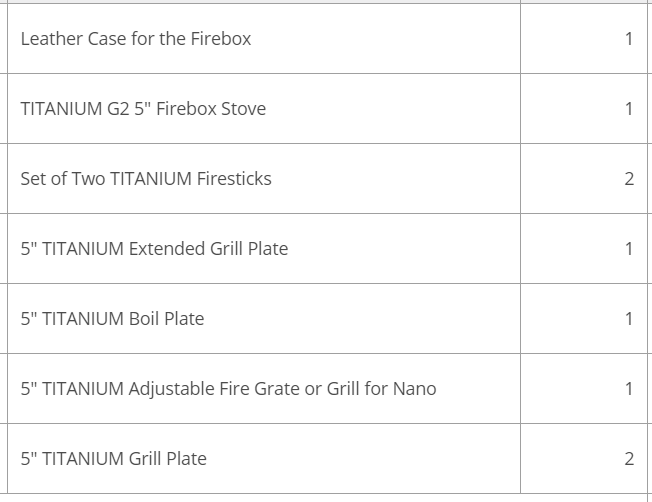Click the quantity 2 for Firesticks
Viewport: 652px width, 502px height.
(x=628, y=179)
